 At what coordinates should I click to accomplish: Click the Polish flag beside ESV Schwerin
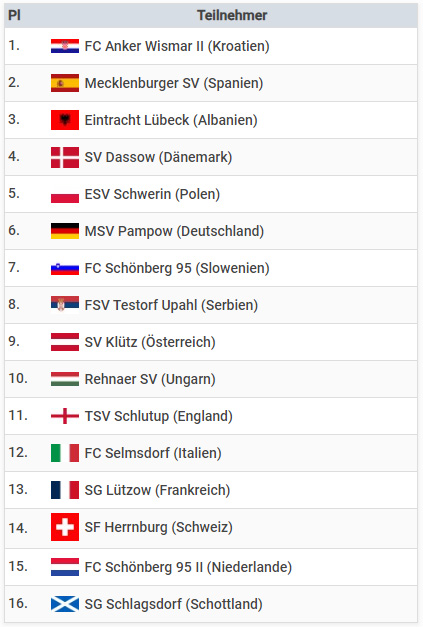(65, 194)
